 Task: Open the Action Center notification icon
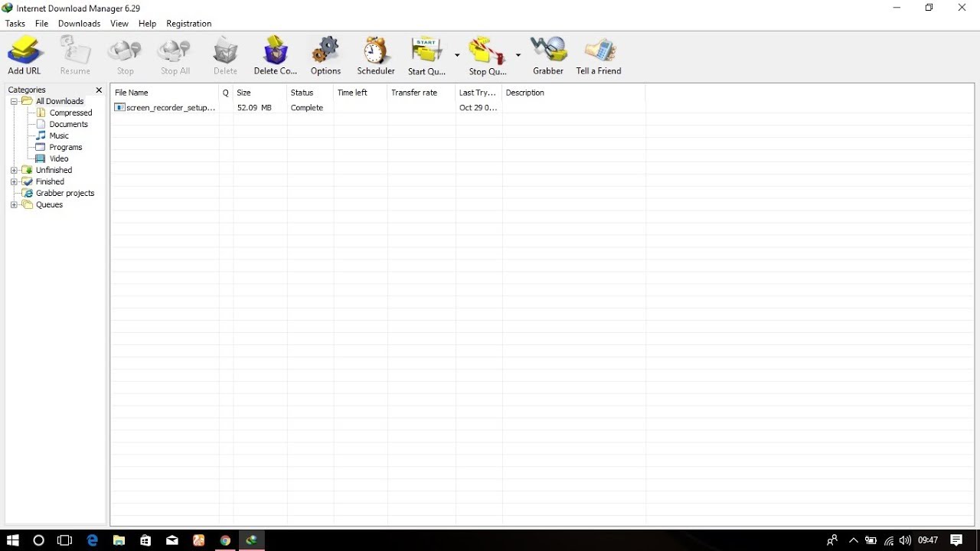(956, 540)
